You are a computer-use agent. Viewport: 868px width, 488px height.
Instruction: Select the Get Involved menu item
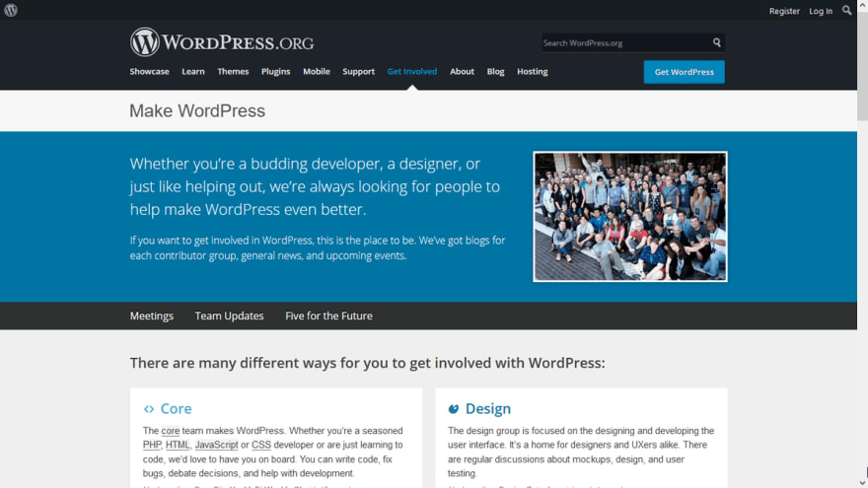[x=412, y=71]
